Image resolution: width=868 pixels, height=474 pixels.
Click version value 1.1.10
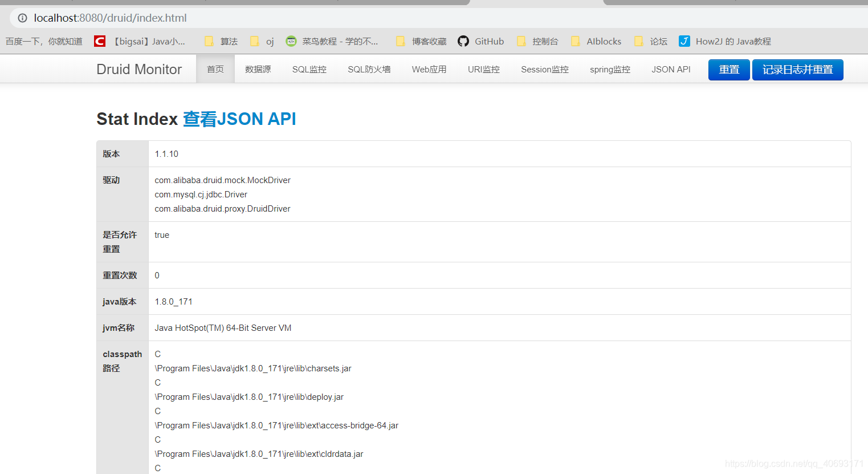(x=166, y=154)
